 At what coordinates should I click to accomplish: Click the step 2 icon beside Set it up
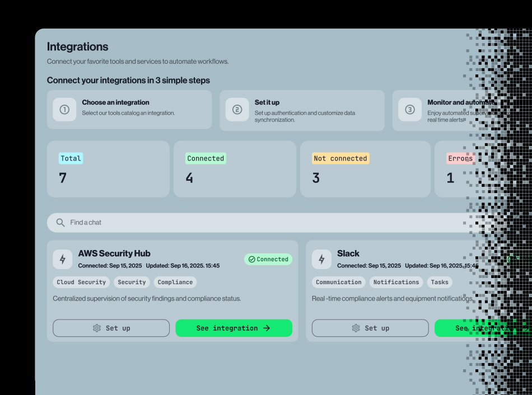pos(237,110)
